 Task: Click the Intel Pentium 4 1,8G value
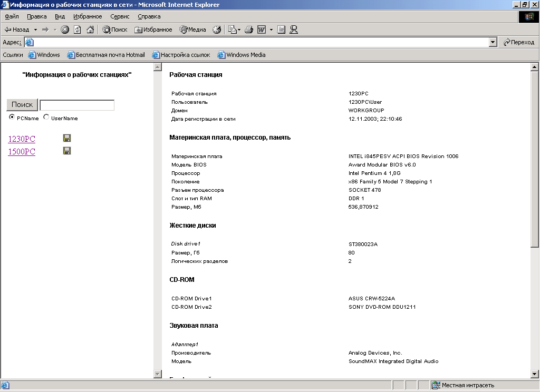[374, 173]
